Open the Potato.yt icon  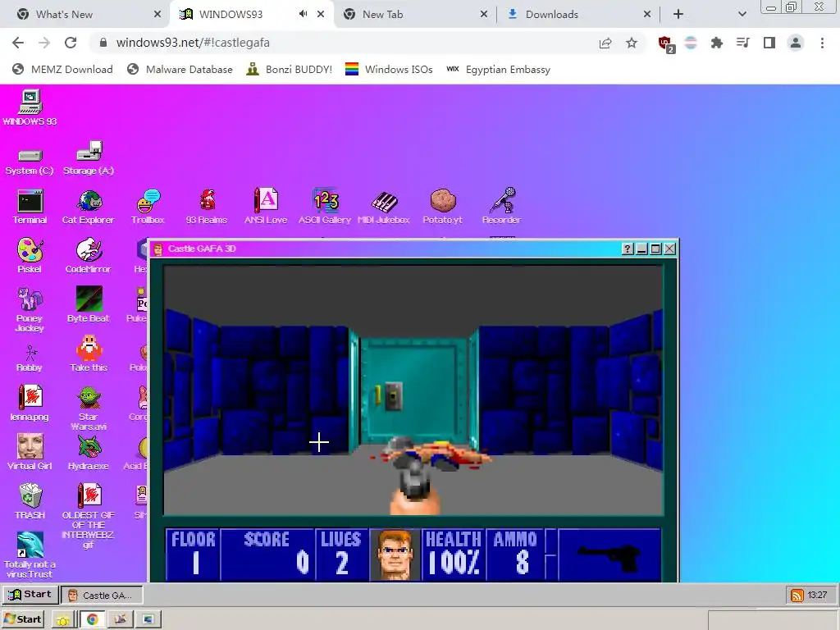(442, 207)
